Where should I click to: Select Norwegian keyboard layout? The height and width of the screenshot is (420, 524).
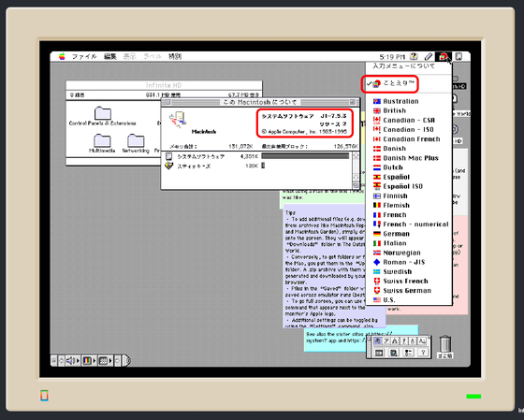[x=409, y=253]
